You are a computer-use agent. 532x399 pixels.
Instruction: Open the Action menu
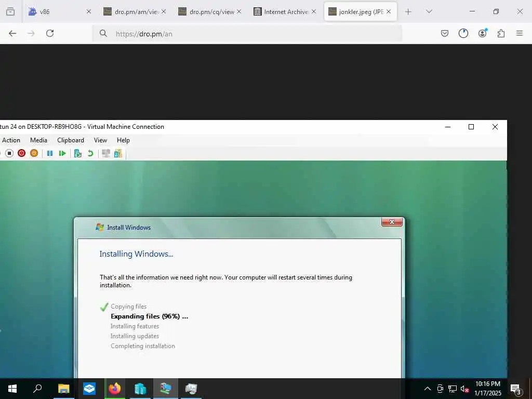(11, 140)
